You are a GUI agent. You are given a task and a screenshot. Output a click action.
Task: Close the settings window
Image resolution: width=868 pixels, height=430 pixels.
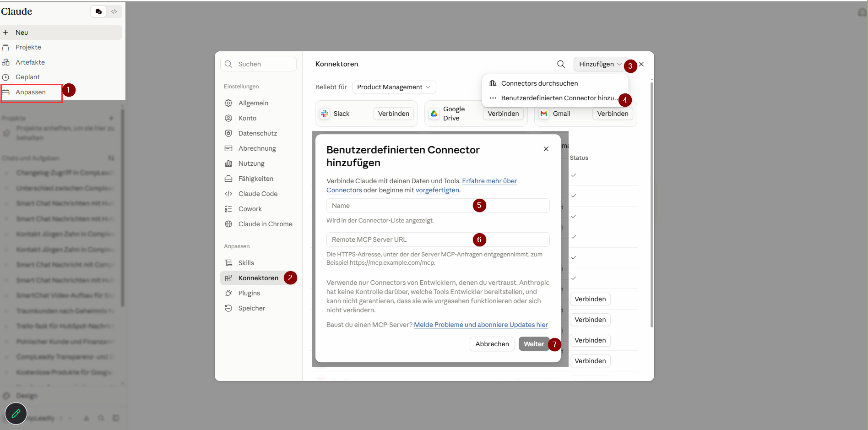(x=642, y=64)
